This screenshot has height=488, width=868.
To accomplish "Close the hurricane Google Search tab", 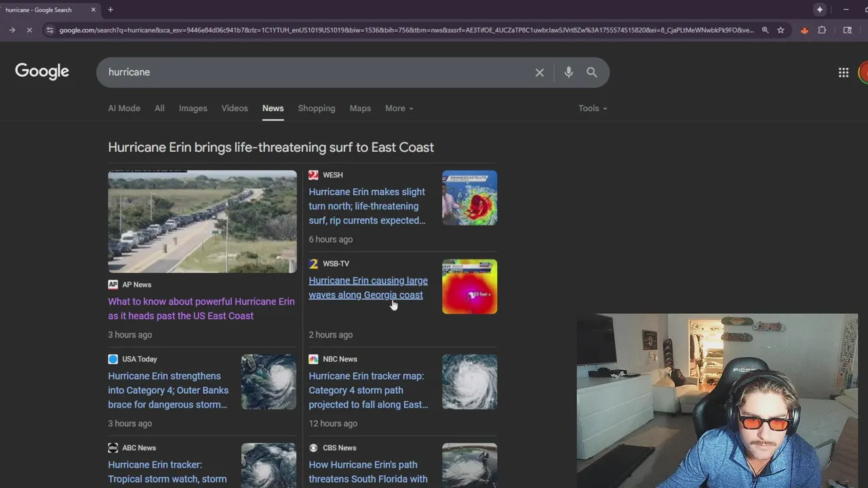I will (x=94, y=9).
